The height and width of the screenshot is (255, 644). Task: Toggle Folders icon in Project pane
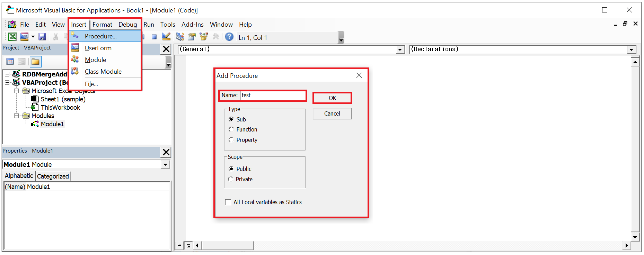[x=35, y=62]
